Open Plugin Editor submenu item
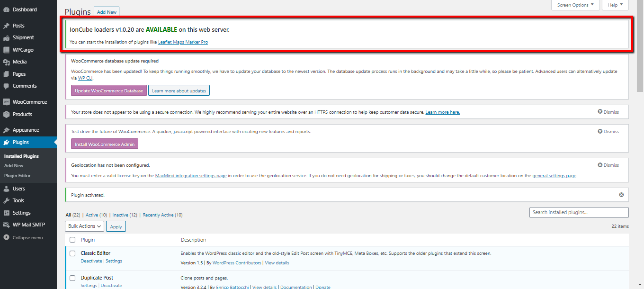 [18, 176]
